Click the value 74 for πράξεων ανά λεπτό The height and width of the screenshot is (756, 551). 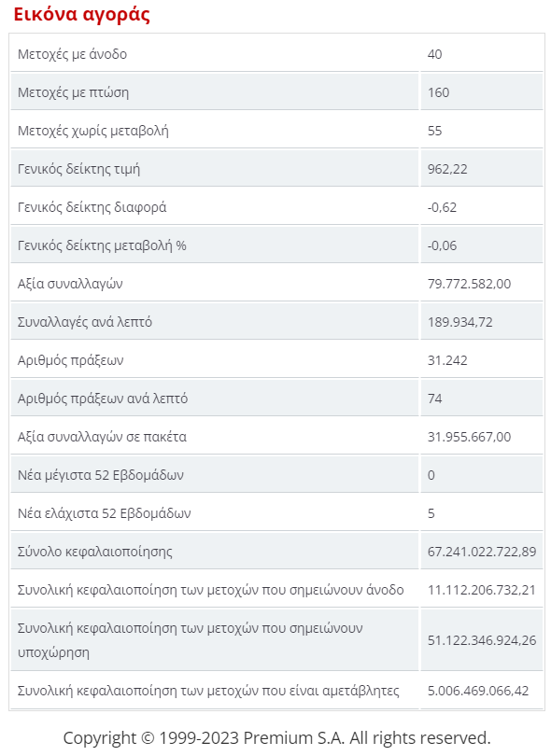coord(434,399)
